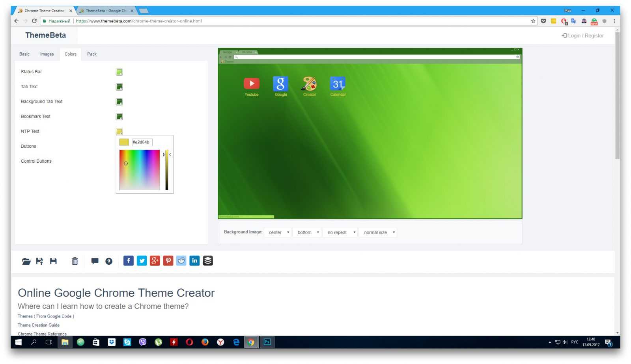This screenshot has height=364, width=631.
Task: Click the Control Buttons label
Action: [x=36, y=161]
